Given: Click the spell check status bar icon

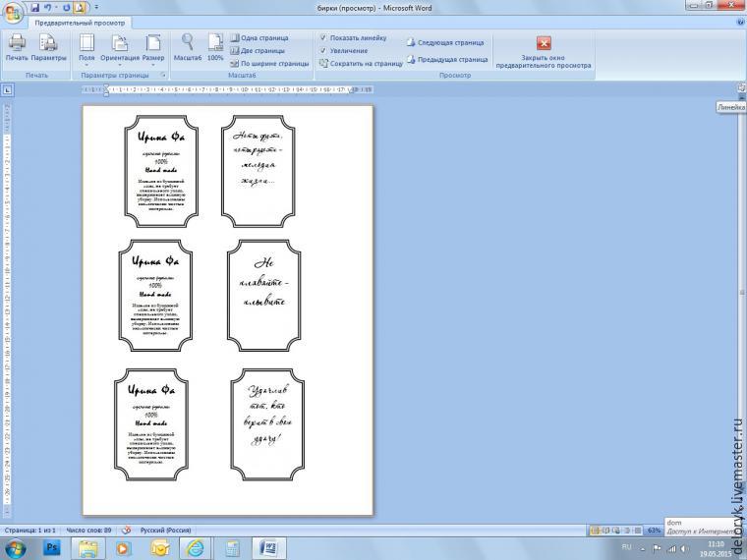Looking at the screenshot, I should point(126,530).
